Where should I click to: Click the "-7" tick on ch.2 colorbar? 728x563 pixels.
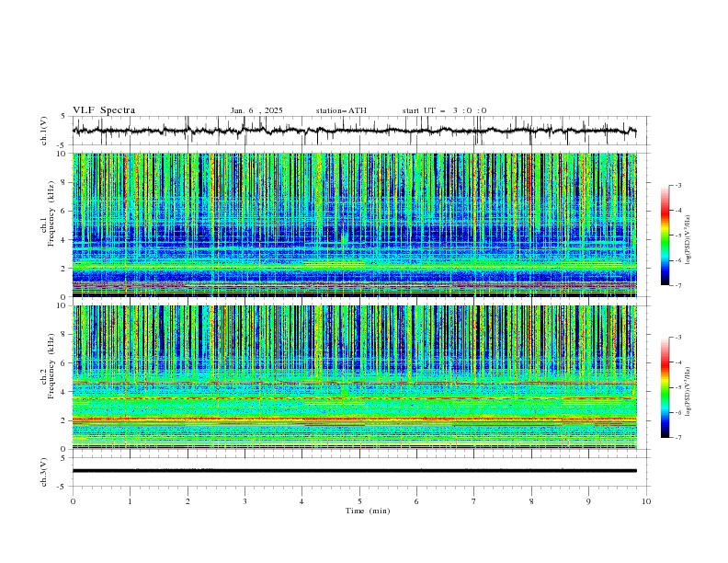click(678, 438)
